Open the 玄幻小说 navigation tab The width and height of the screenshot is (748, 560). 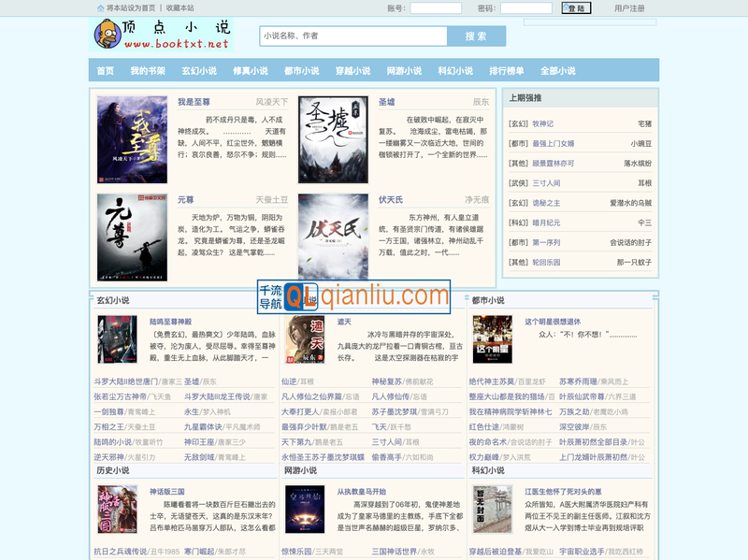198,71
